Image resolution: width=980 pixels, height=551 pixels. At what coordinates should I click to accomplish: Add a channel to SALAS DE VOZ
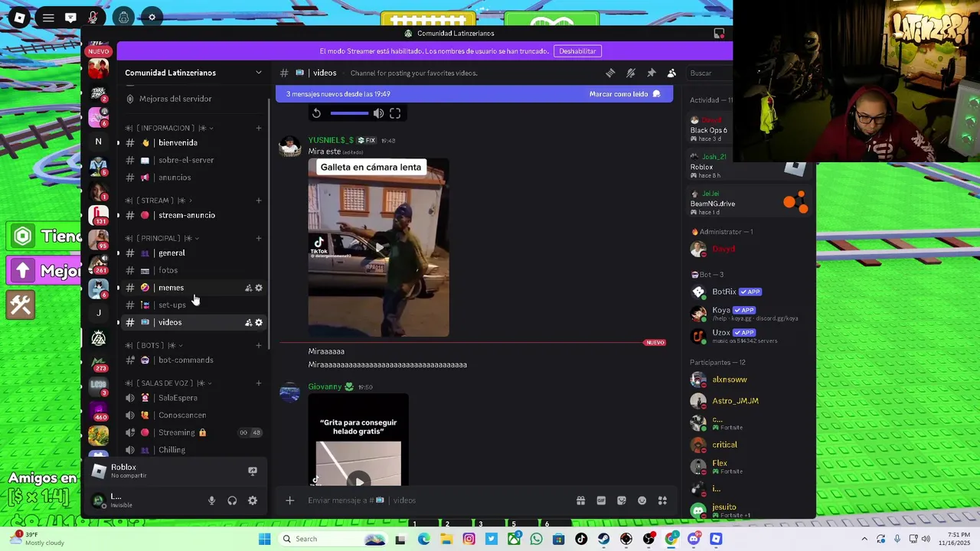pos(259,383)
